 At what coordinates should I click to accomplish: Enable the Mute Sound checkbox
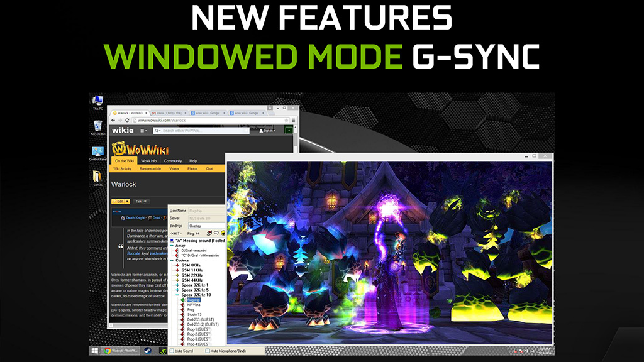click(x=172, y=351)
